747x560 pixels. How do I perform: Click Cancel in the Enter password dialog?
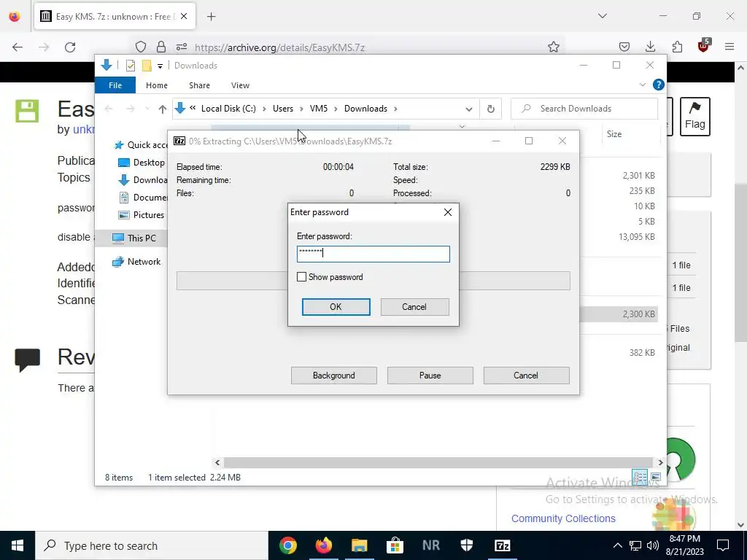point(414,307)
